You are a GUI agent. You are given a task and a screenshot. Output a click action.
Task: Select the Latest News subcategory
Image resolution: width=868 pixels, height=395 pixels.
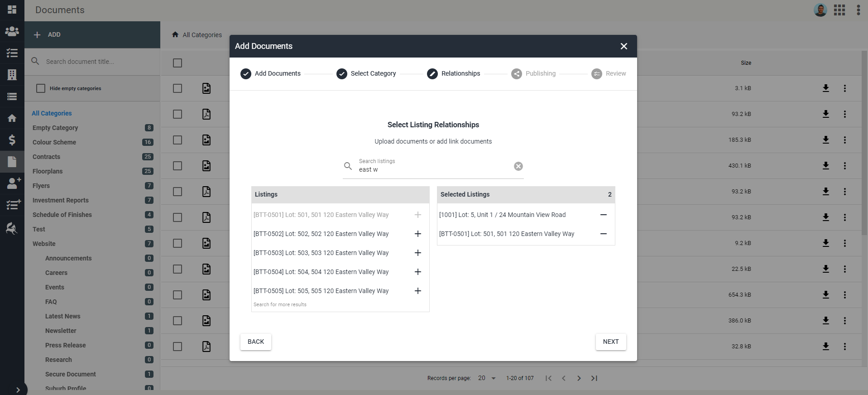click(63, 316)
